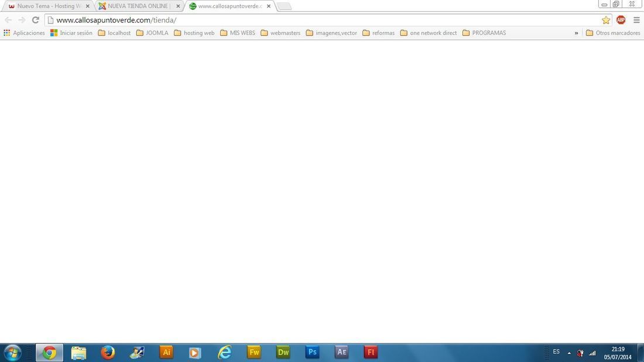Image resolution: width=644 pixels, height=362 pixels.
Task: Close the NUEVA TIENDA ONLINE tab
Action: coord(178,6)
